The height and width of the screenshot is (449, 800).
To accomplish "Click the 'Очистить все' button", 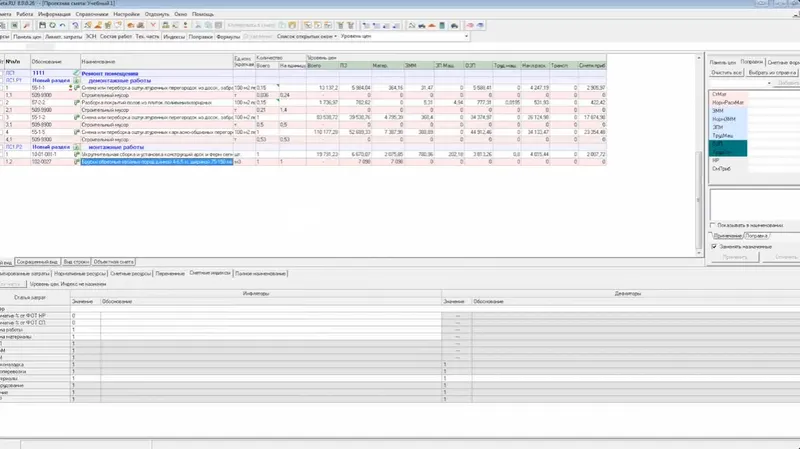I will [727, 73].
